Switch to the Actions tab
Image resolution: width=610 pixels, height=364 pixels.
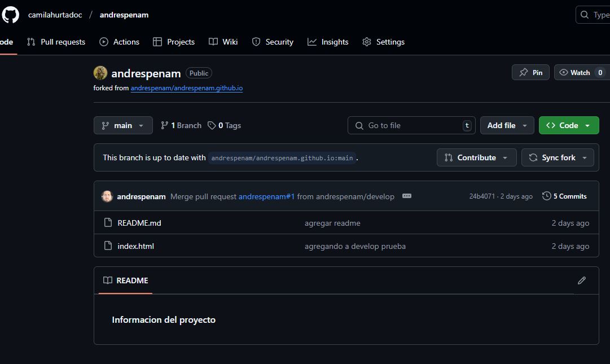[119, 41]
